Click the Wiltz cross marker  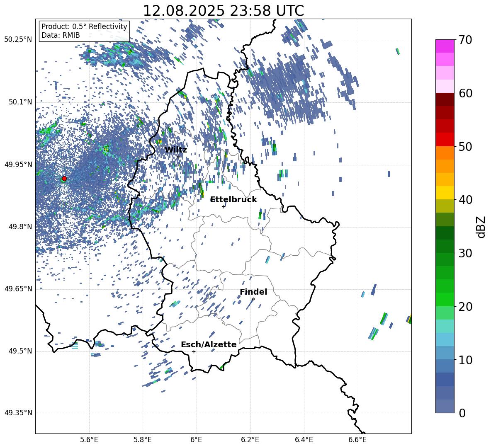pyautogui.click(x=178, y=157)
